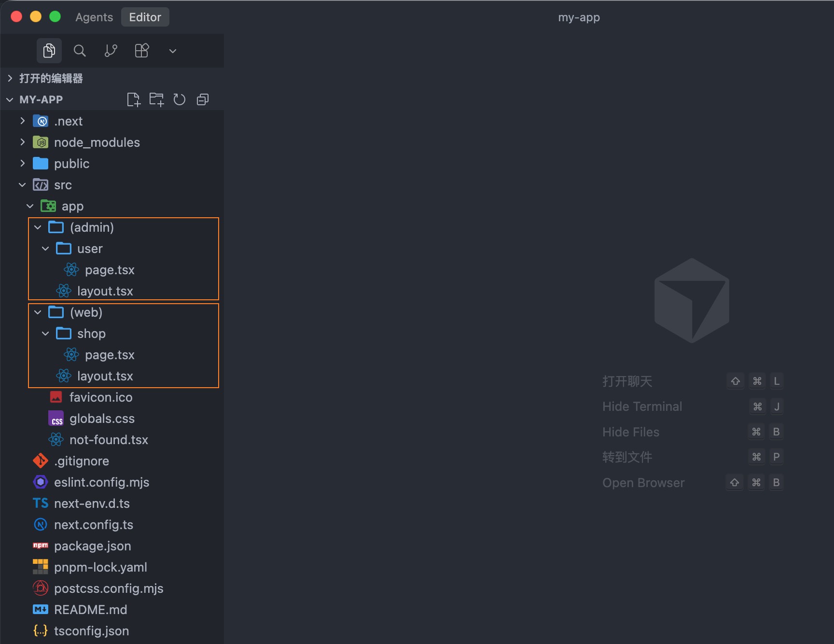
Task: Click the 打开聊天 shortcut link
Action: (627, 381)
